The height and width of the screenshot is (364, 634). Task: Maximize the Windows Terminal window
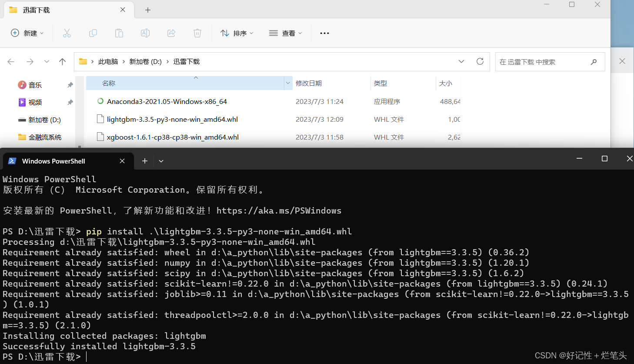tap(604, 159)
